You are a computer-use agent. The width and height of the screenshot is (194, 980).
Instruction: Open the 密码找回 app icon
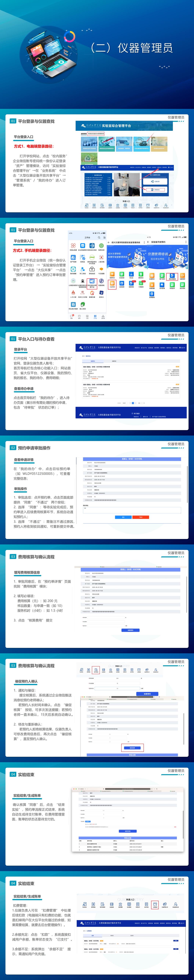(x=92, y=270)
